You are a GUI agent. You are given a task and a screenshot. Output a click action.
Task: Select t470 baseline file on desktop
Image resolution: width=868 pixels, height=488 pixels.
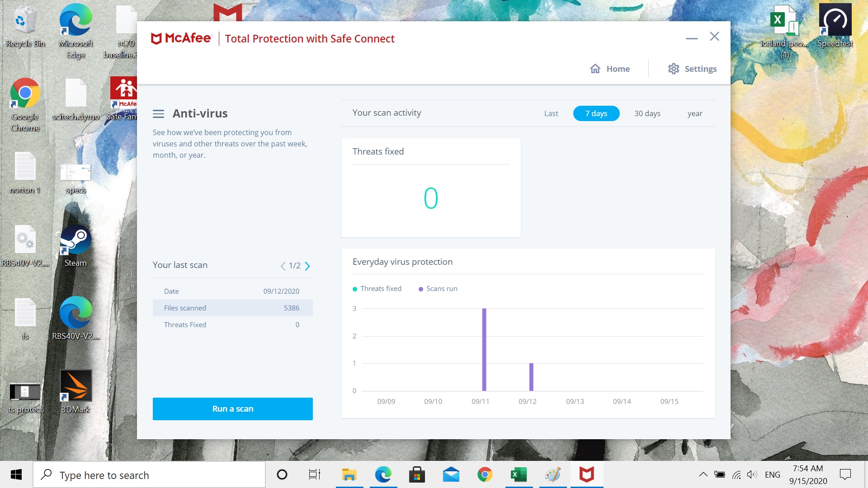point(121,32)
